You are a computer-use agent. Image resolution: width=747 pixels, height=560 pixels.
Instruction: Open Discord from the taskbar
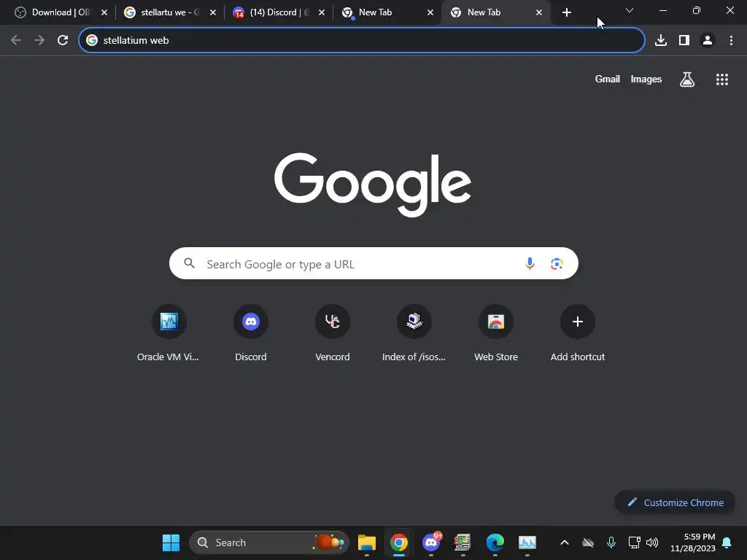431,542
